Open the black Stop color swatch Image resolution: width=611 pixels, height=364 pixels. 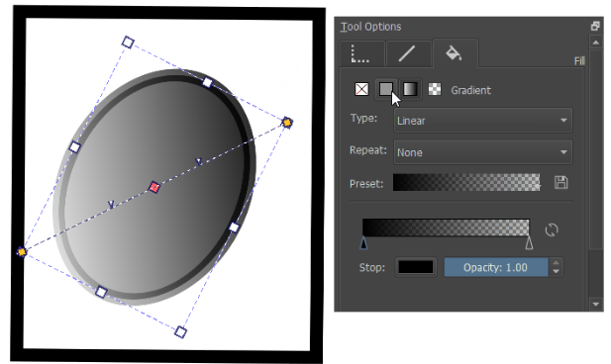click(415, 267)
